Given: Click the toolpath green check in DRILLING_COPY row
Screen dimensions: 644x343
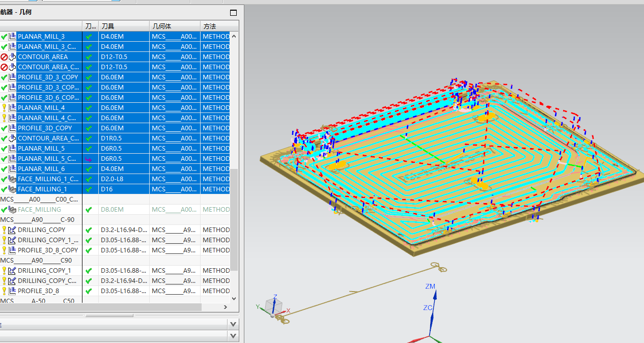Looking at the screenshot, I should coord(89,230).
